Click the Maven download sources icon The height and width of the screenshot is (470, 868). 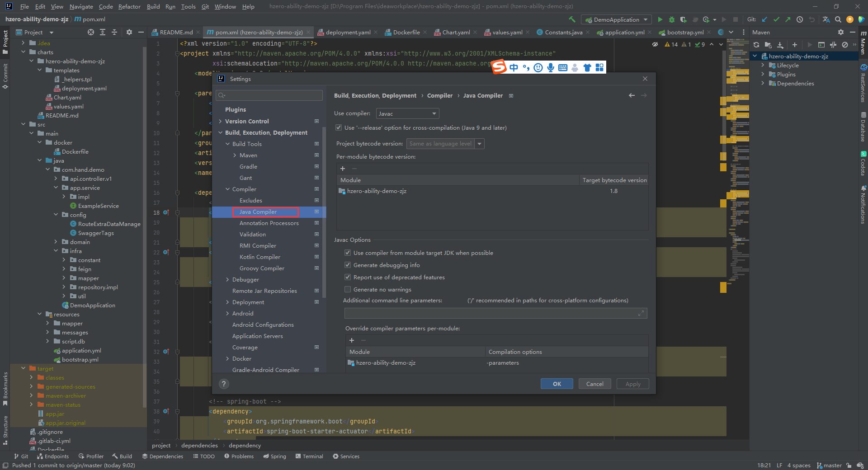pos(780,45)
